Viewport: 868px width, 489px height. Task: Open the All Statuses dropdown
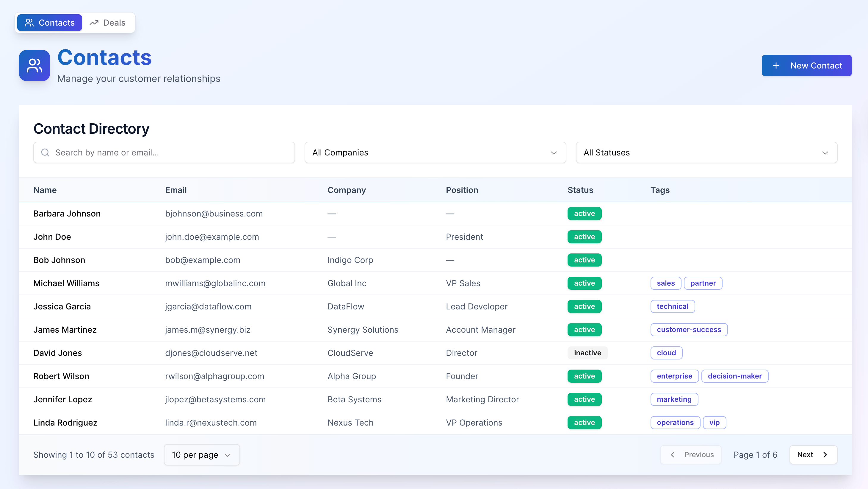(706, 152)
